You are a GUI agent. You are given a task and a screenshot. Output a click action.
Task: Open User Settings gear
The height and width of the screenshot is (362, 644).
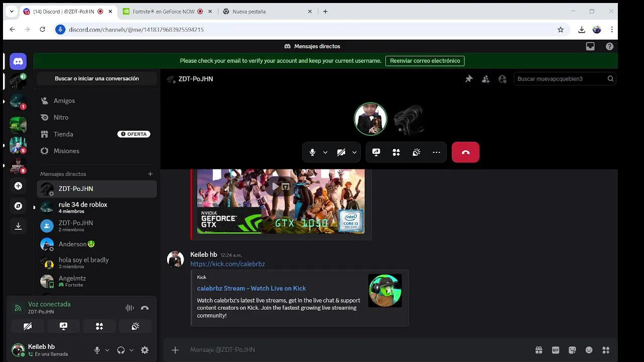tap(145, 350)
